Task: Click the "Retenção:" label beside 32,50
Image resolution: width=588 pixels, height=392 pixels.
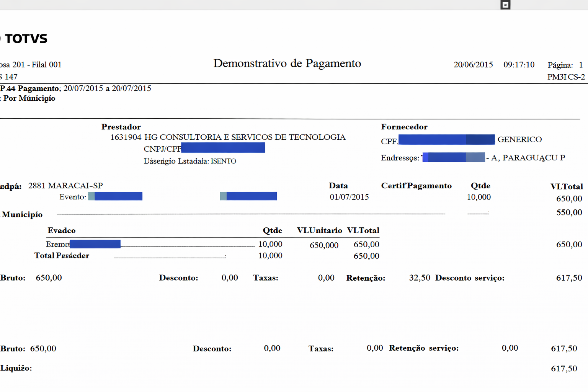Action: click(366, 278)
